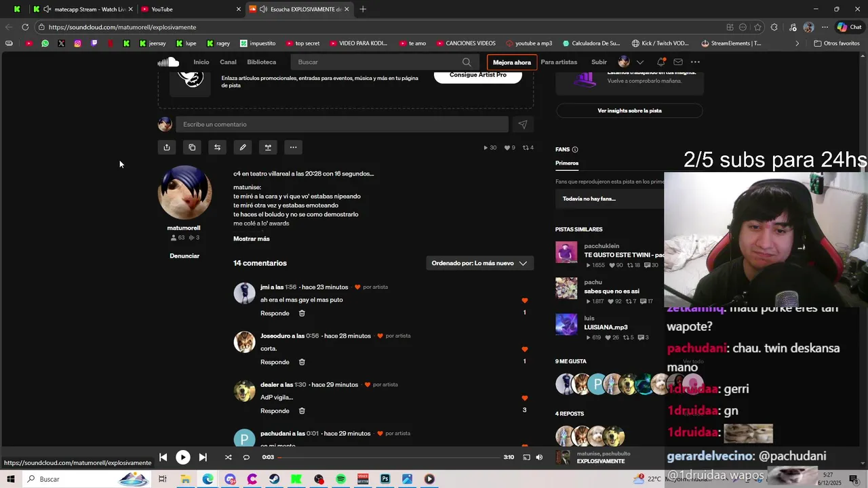Send the comment with the paper plane icon

pos(522,124)
